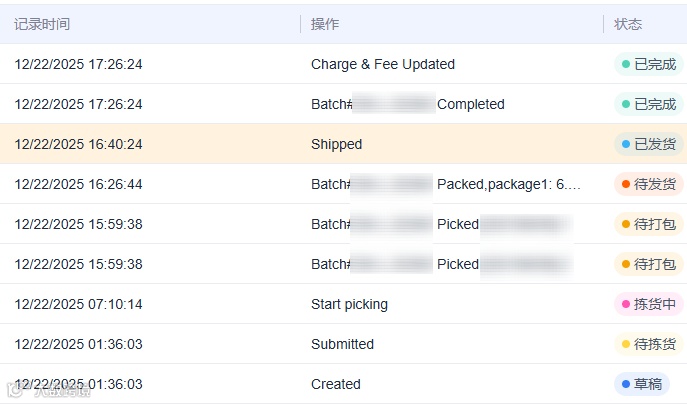Click the Charge & Fee Updated operation

[x=383, y=64]
